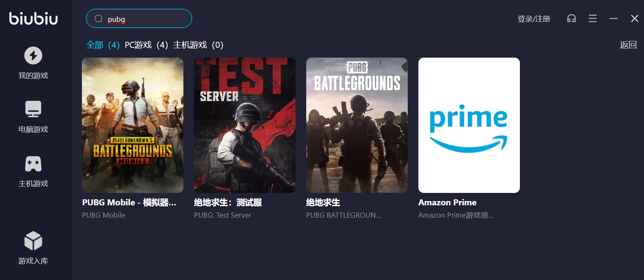This screenshot has height=280, width=644.
Task: Open the PUBG Mobile cover thumbnail
Action: 133,125
